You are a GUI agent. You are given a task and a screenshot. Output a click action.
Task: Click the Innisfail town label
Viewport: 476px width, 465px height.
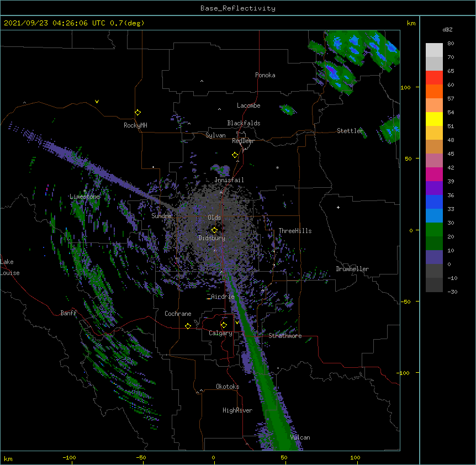[x=229, y=180]
